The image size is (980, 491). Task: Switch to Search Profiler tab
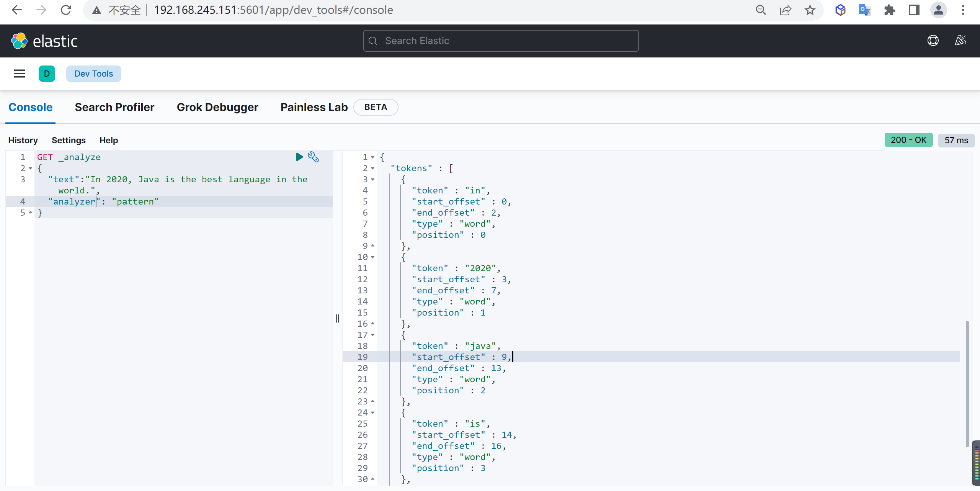pos(114,106)
